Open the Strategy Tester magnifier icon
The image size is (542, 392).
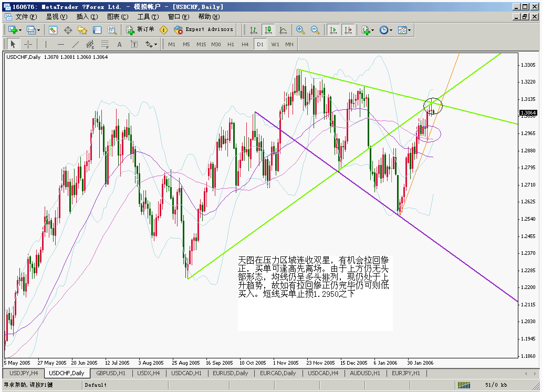[112, 30]
